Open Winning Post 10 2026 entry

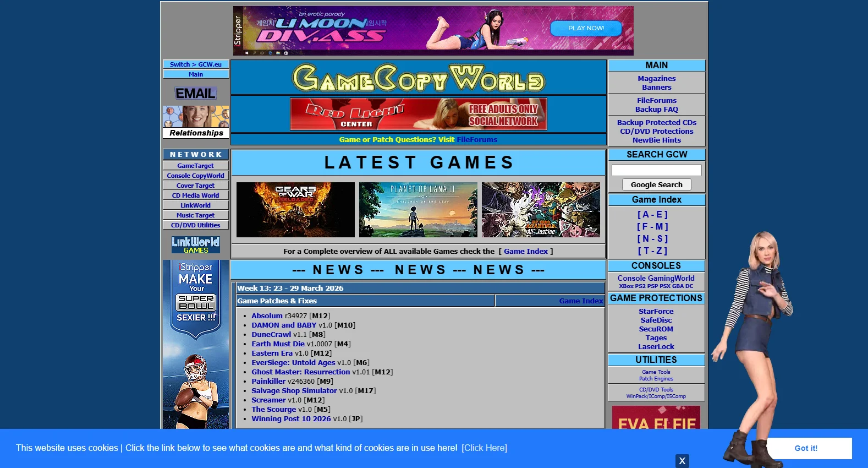pyautogui.click(x=291, y=419)
